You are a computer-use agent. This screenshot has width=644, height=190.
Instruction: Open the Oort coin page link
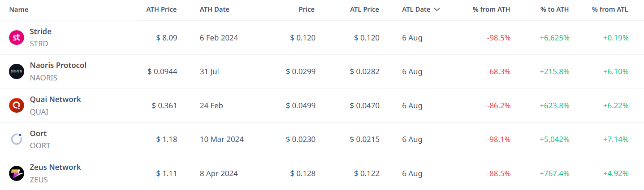pos(38,133)
